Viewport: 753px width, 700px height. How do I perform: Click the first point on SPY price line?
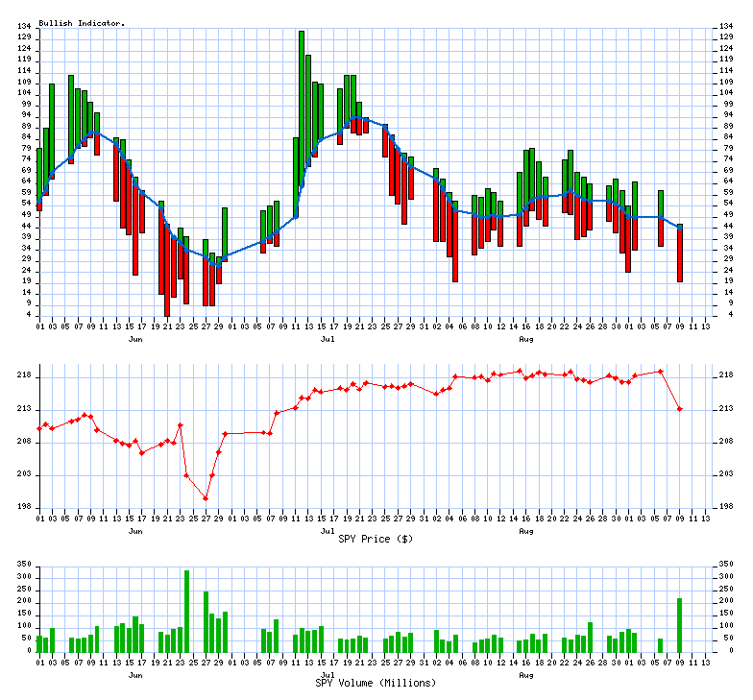(39, 428)
